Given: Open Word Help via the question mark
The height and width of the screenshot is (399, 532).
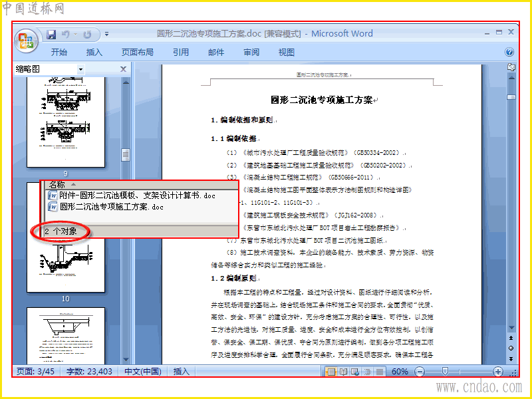Looking at the screenshot, I should (x=509, y=52).
